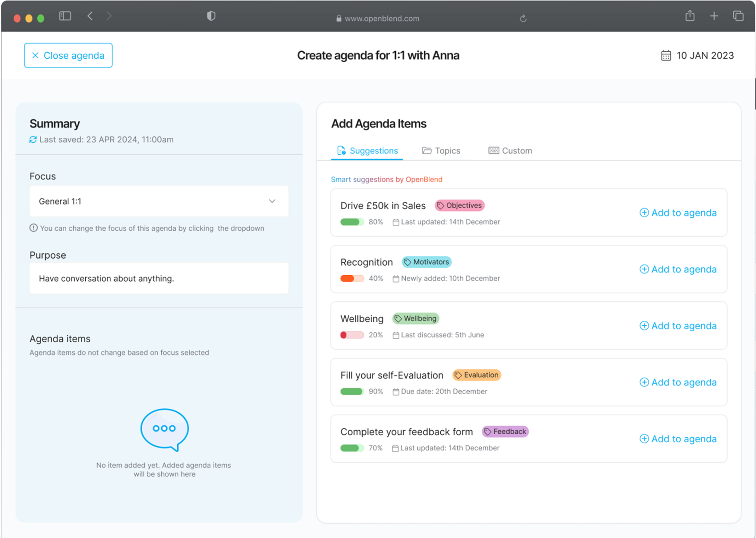The image size is (756, 538).
Task: Click the Purpose text input field
Action: (159, 278)
